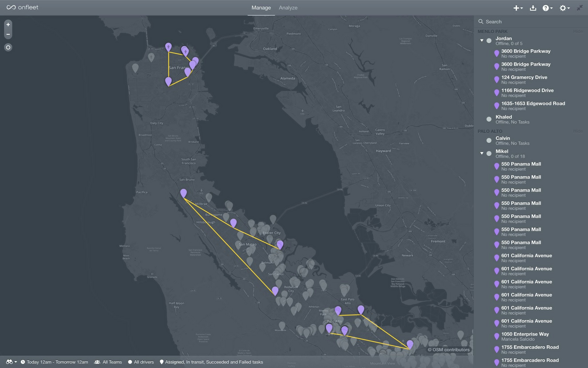
Task: Click the map zoom in plus button
Action: pos(8,25)
